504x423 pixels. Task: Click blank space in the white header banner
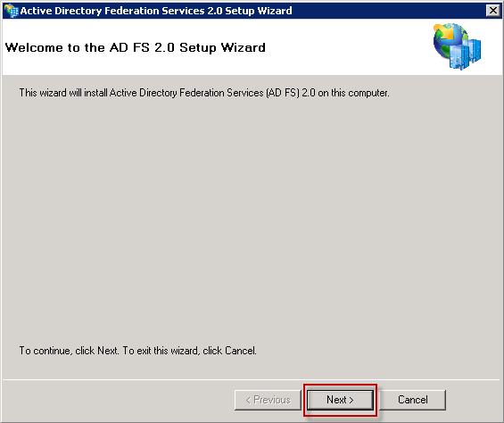(347, 47)
